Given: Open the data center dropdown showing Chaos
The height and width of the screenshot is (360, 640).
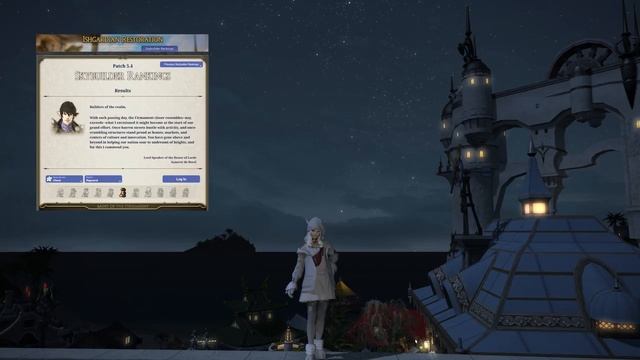Looking at the screenshot, I should pyautogui.click(x=64, y=179).
